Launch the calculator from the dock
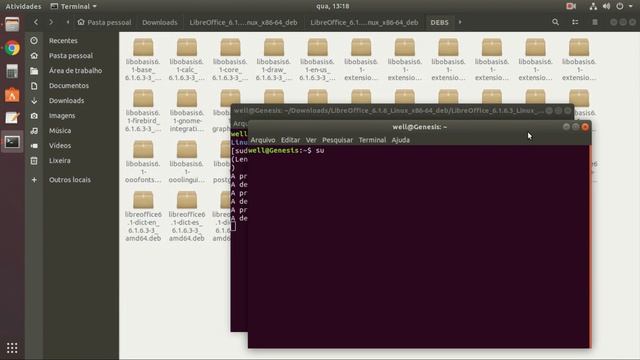Screen dimensions: 640x360 pos(12,72)
